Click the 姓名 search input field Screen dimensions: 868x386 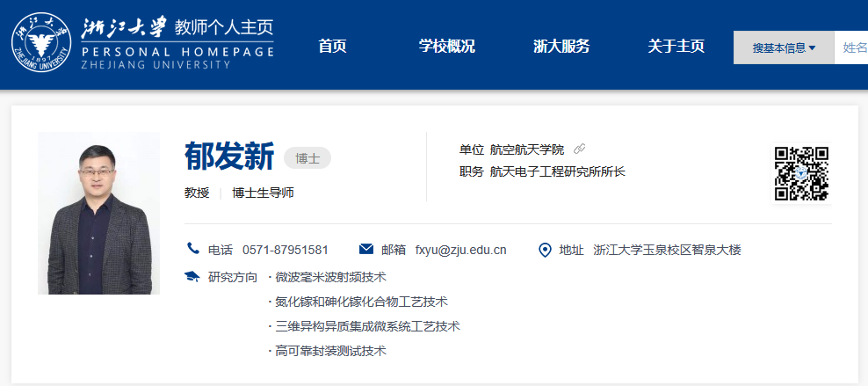[x=850, y=47]
